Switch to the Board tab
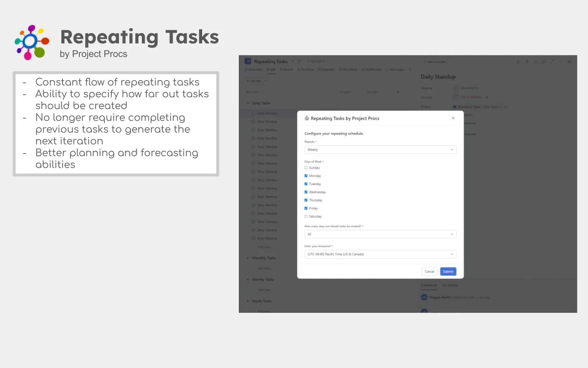This screenshot has width=588, height=368. click(286, 70)
